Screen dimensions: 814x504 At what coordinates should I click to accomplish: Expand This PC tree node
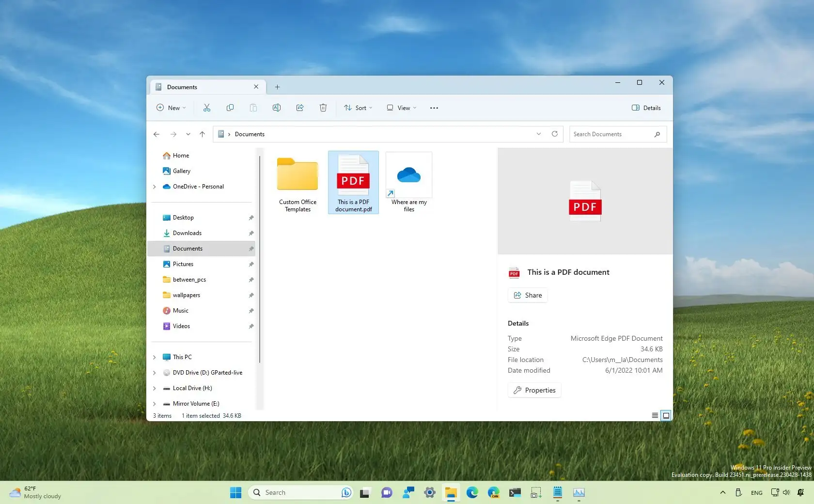pyautogui.click(x=155, y=357)
